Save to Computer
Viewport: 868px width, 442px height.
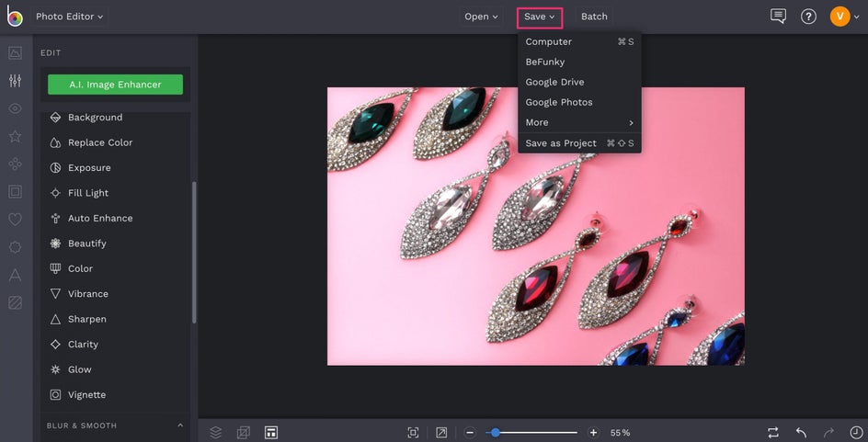coord(579,41)
